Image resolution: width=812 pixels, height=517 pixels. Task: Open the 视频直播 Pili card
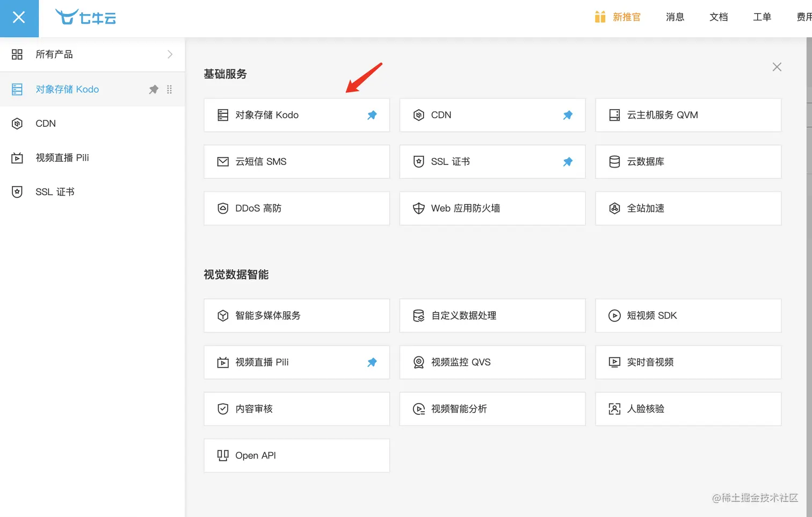click(296, 363)
